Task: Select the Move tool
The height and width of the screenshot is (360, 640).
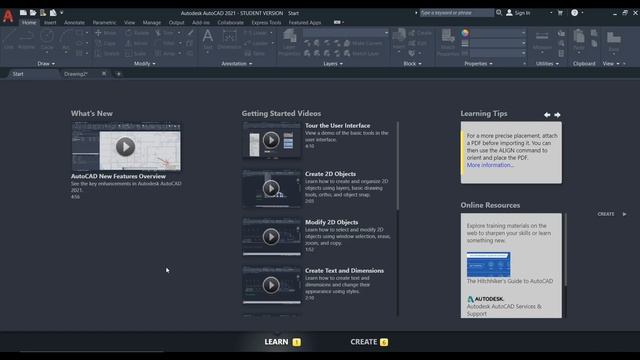Action: 106,33
